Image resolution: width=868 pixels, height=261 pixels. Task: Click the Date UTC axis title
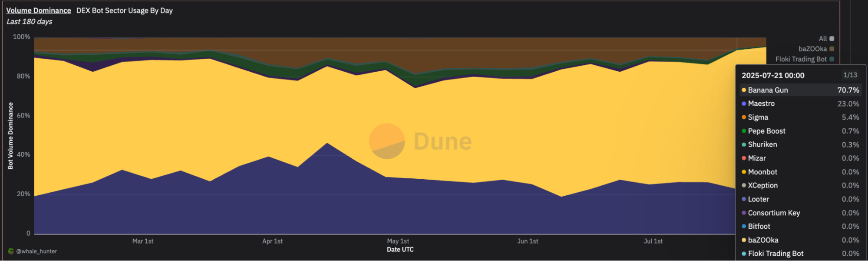click(x=400, y=250)
